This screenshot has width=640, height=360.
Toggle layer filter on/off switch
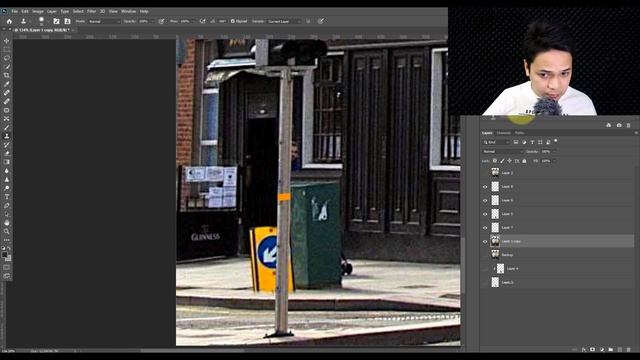556,141
